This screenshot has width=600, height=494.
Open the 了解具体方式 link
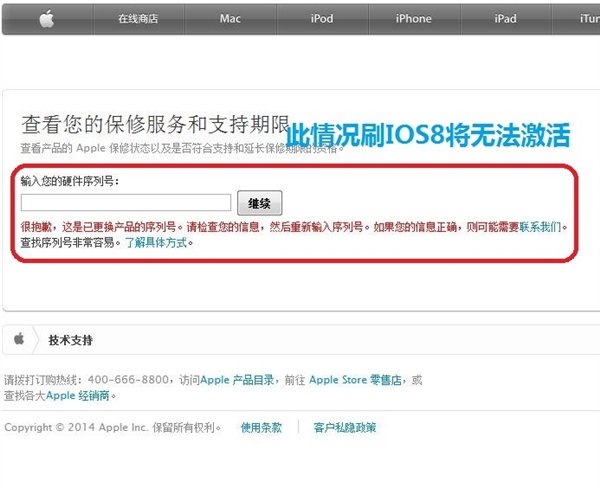click(156, 243)
